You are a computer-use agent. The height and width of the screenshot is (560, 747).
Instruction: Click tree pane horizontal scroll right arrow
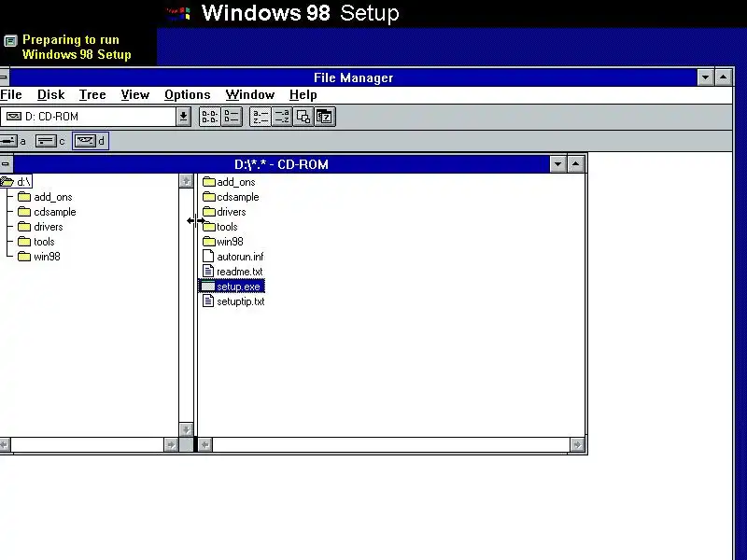coord(171,445)
